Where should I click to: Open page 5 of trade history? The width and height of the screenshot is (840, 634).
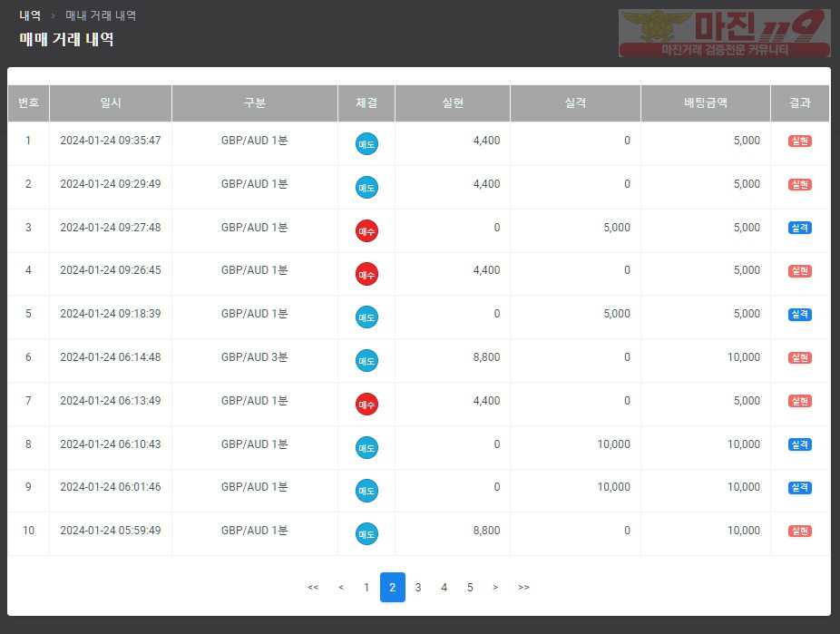pos(470,588)
